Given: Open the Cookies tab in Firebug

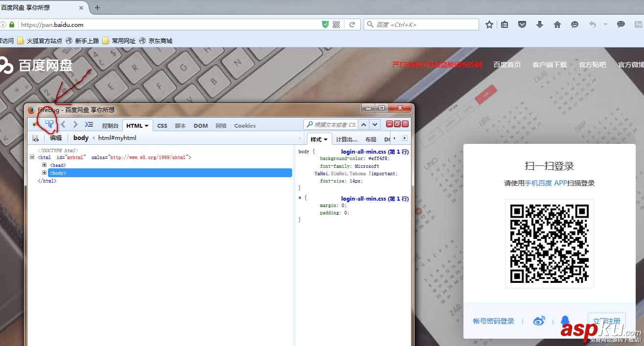Looking at the screenshot, I should click(244, 125).
